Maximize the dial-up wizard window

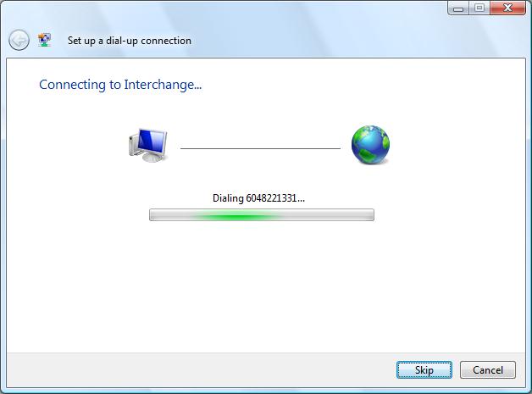pyautogui.click(x=479, y=8)
